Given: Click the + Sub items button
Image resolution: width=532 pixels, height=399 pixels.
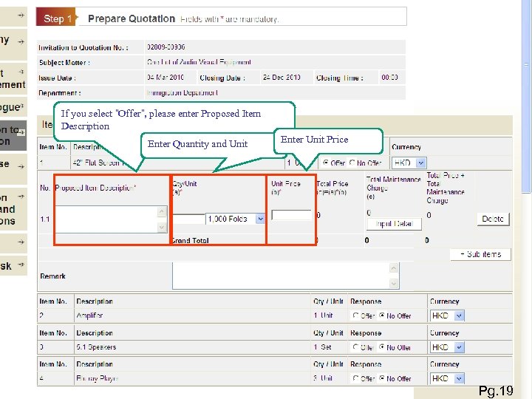Looking at the screenshot, I should tap(480, 254).
